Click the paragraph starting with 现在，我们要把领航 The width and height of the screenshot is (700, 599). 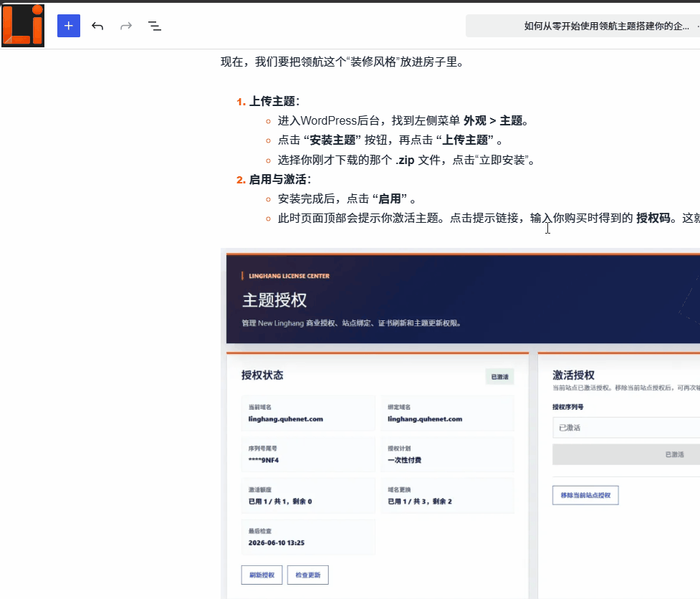point(343,62)
